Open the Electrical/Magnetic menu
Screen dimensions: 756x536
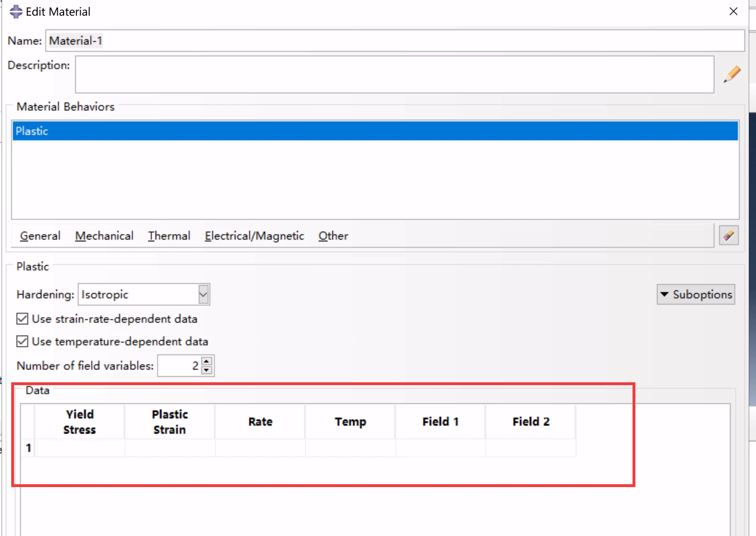tap(254, 236)
